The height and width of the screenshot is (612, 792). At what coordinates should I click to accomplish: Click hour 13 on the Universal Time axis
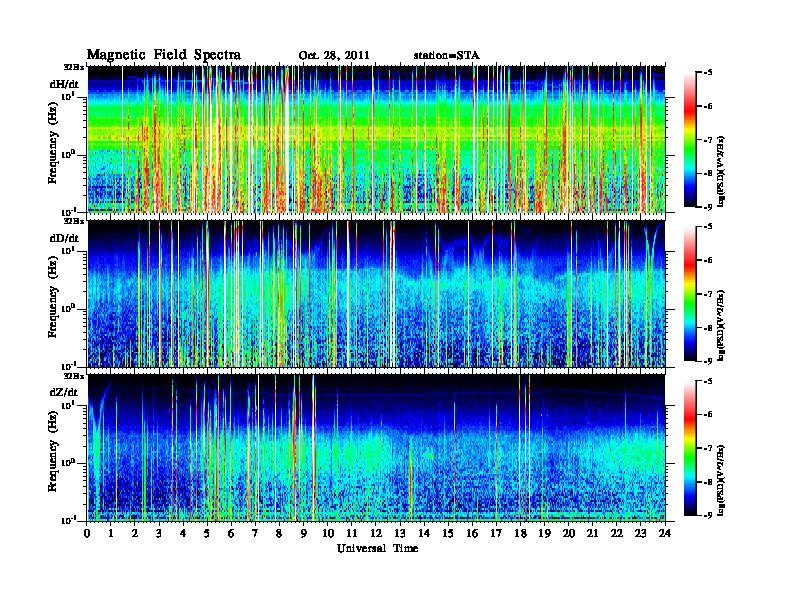tap(400, 533)
